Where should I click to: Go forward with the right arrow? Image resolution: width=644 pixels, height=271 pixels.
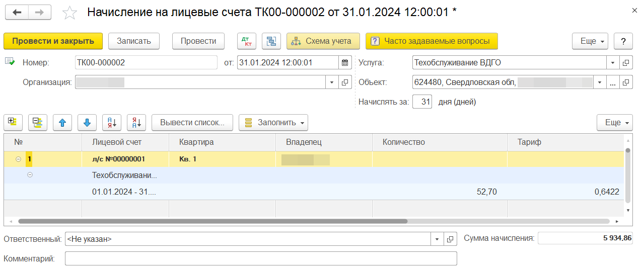pyautogui.click(x=40, y=13)
